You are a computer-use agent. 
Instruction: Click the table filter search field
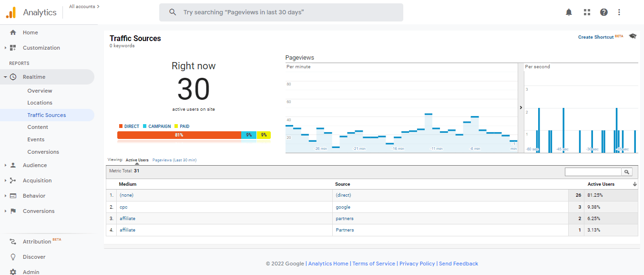(x=593, y=172)
